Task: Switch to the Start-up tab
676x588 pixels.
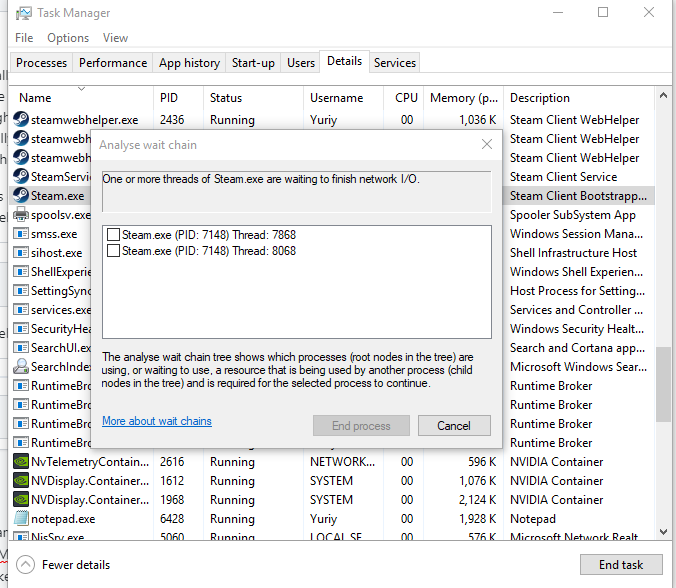Action: (253, 63)
